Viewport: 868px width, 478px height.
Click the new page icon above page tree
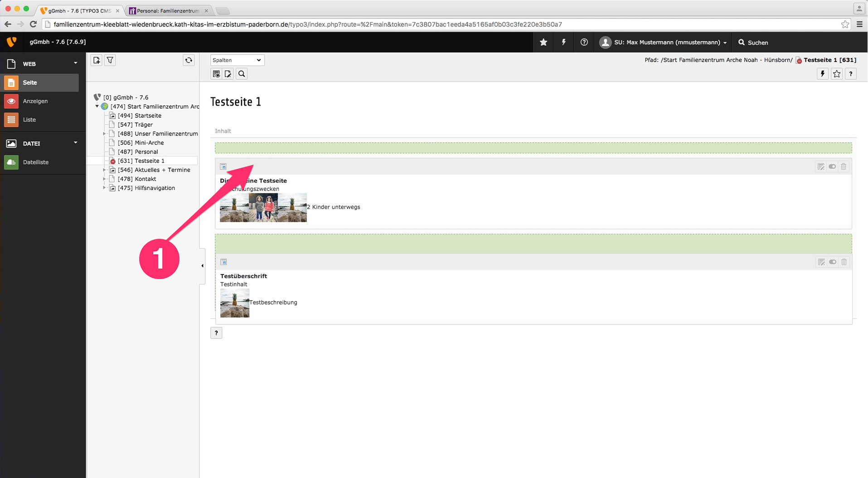[x=97, y=60]
